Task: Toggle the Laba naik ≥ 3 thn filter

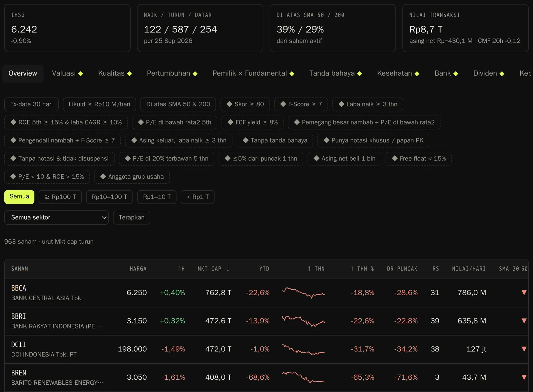Action: pos(368,104)
